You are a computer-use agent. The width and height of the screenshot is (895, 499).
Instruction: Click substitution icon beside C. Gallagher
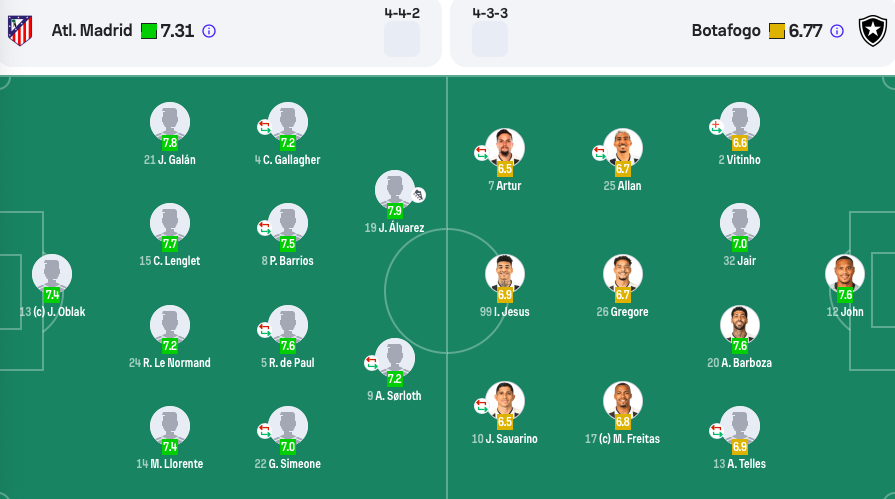[264, 127]
